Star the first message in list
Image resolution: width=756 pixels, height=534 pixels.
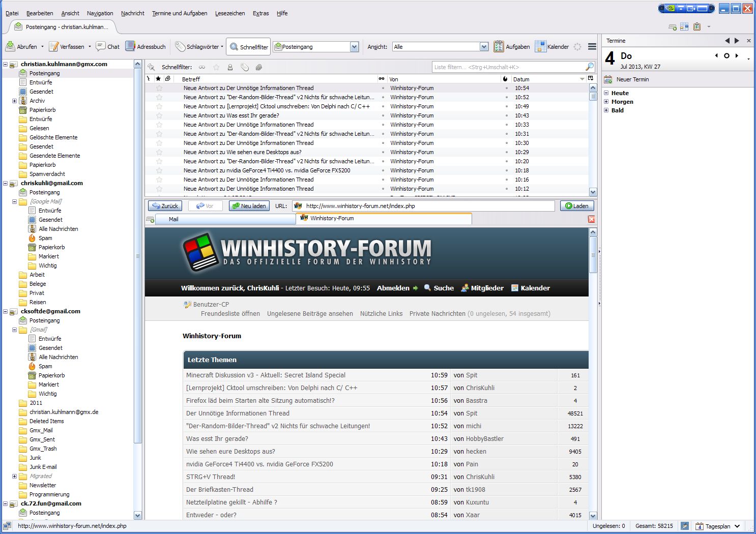(159, 88)
